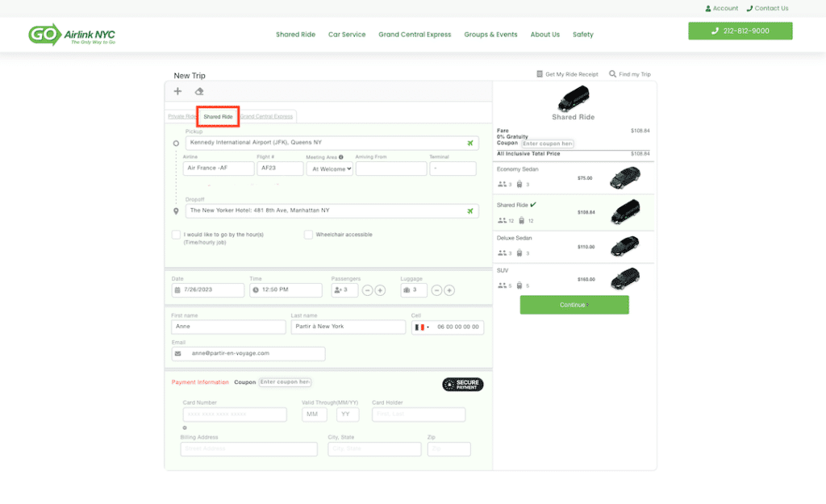The height and width of the screenshot is (504, 826).
Task: Click the info icon beside Meeting Area
Action: click(x=341, y=157)
